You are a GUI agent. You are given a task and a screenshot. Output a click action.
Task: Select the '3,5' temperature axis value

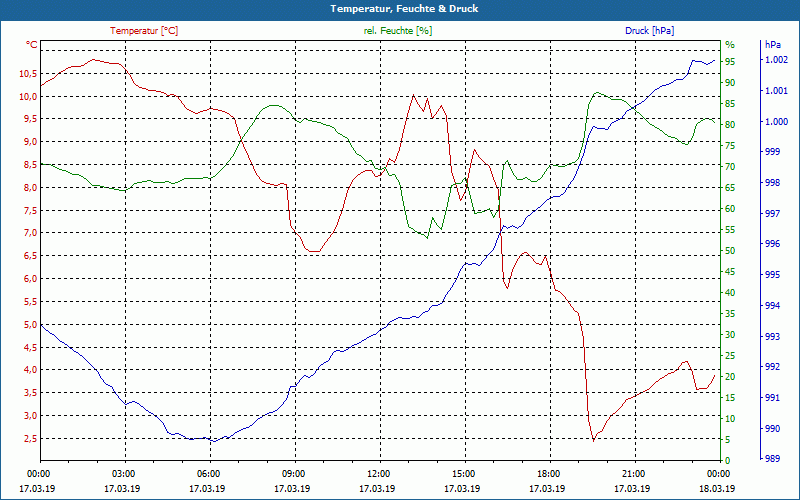tap(30, 393)
